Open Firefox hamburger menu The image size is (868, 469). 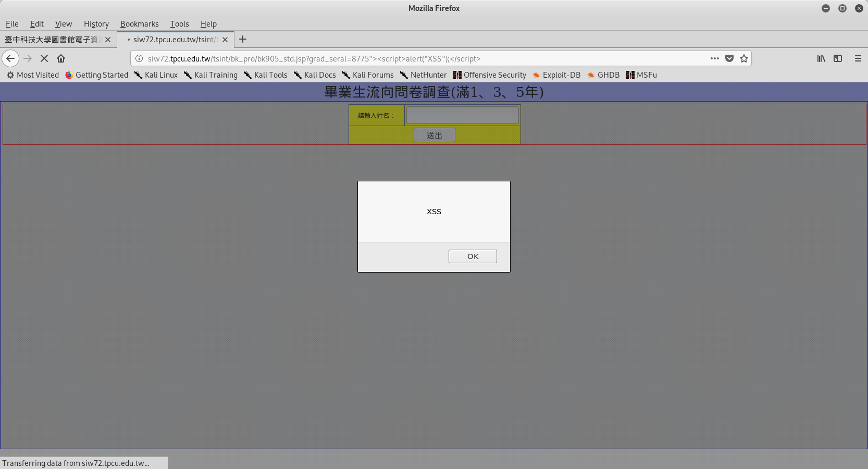(x=858, y=58)
